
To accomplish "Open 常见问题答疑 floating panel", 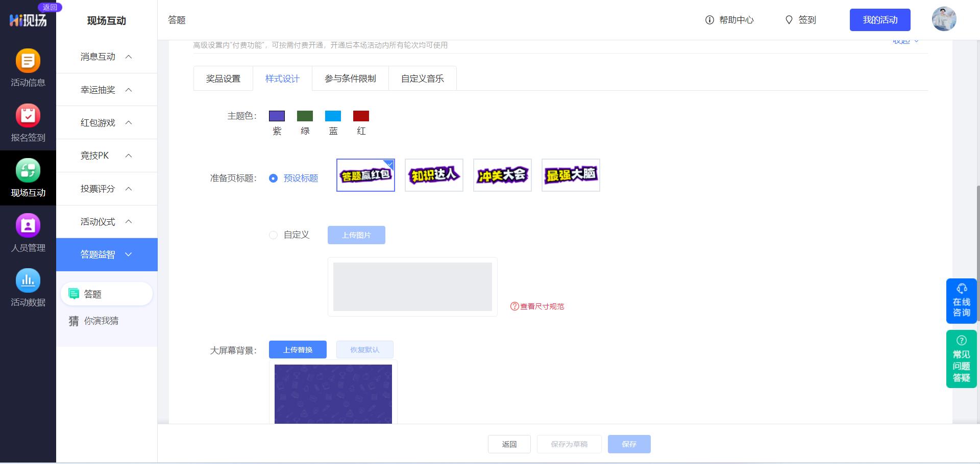I will pyautogui.click(x=961, y=358).
